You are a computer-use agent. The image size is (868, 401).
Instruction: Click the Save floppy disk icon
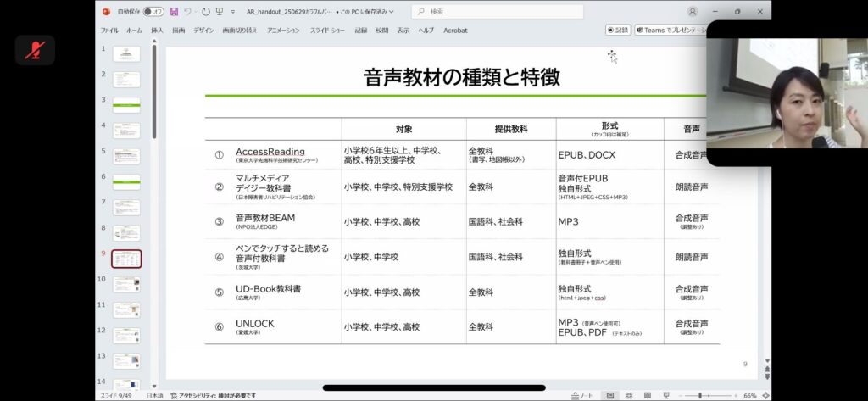[x=175, y=12]
